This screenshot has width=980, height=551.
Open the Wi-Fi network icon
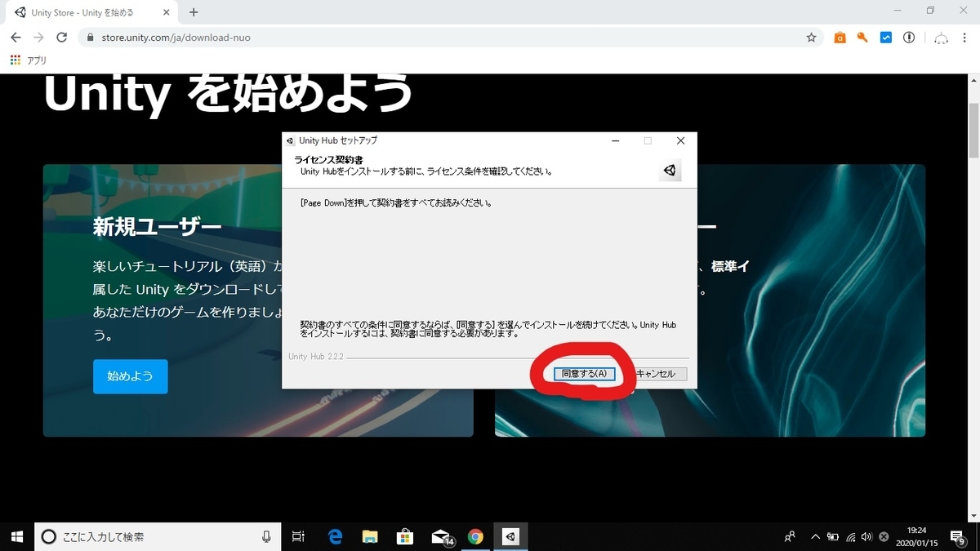point(851,536)
